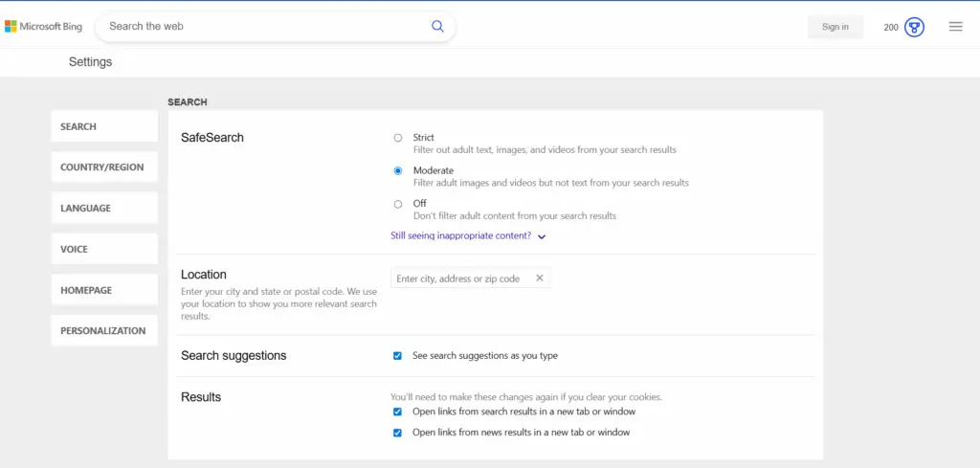
Task: Click the Microsoft Bing logo
Action: coord(43,27)
